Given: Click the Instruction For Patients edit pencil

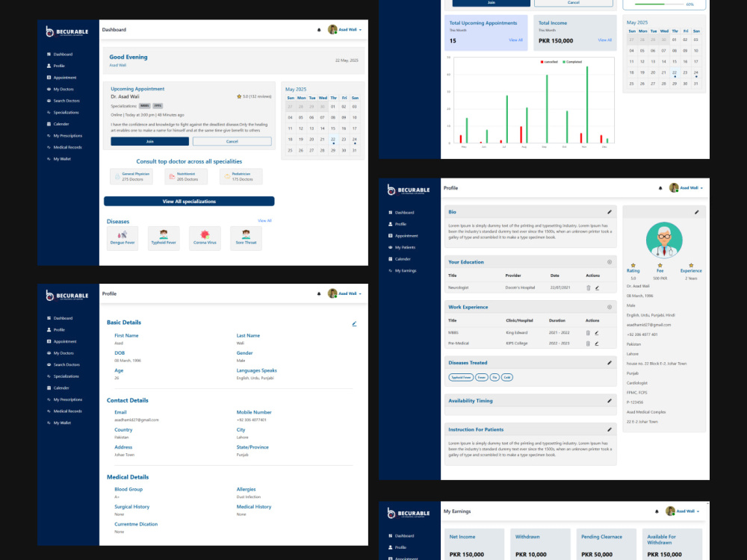Looking at the screenshot, I should click(x=610, y=429).
